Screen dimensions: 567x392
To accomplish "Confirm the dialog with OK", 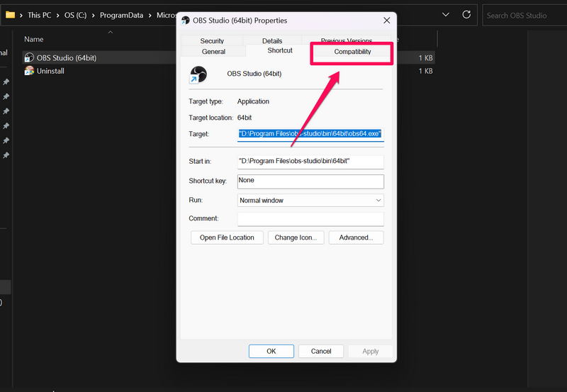I will tap(271, 351).
